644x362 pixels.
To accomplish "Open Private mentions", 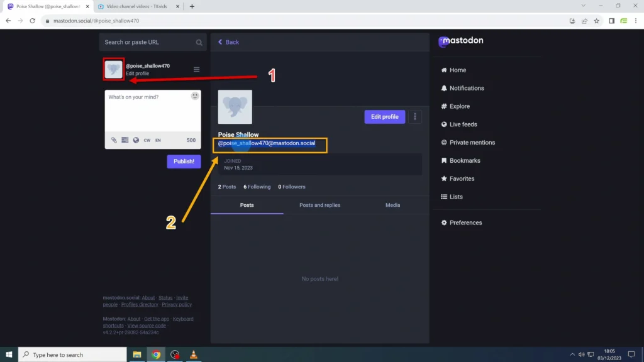I will click(468, 143).
